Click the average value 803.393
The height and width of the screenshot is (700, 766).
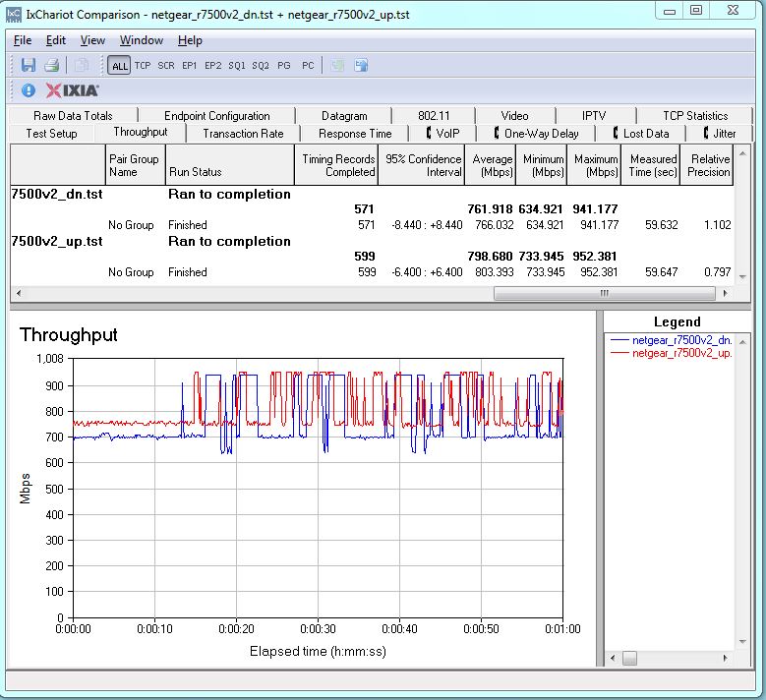pos(494,272)
